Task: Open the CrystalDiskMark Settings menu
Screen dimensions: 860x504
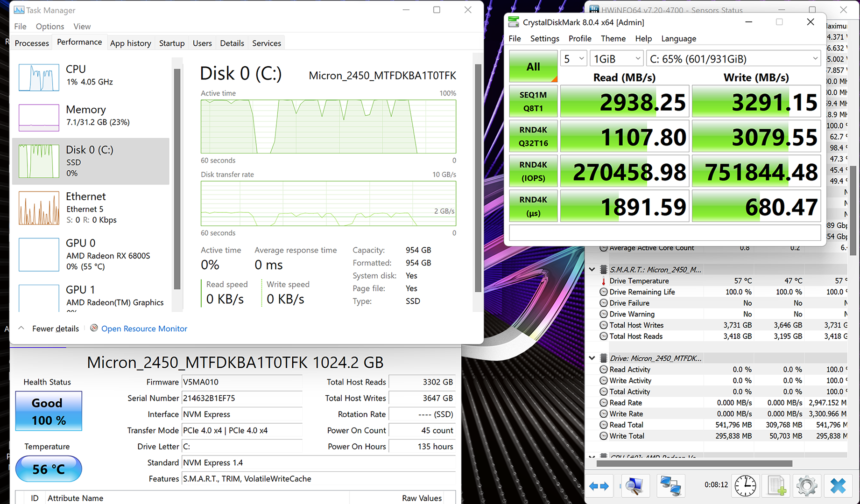Action: tap(544, 38)
